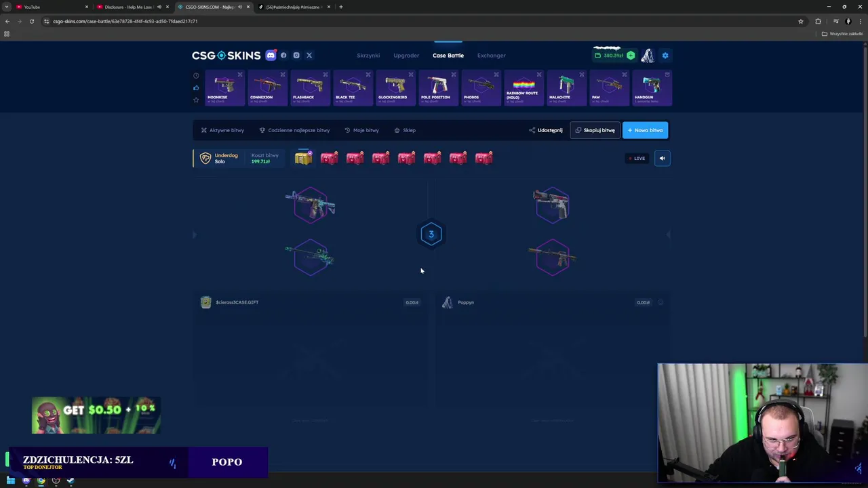Open the X (Twitter) social icon
The image size is (868, 488).
point(309,55)
